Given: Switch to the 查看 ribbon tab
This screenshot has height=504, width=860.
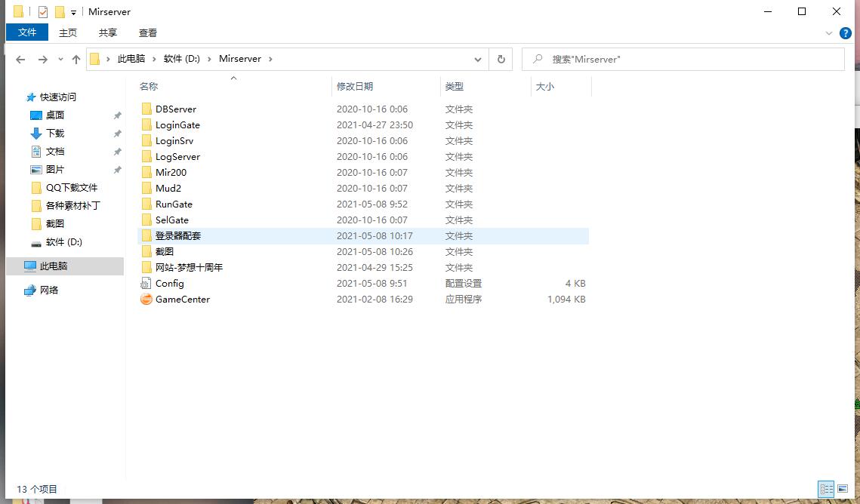Looking at the screenshot, I should pyautogui.click(x=148, y=32).
